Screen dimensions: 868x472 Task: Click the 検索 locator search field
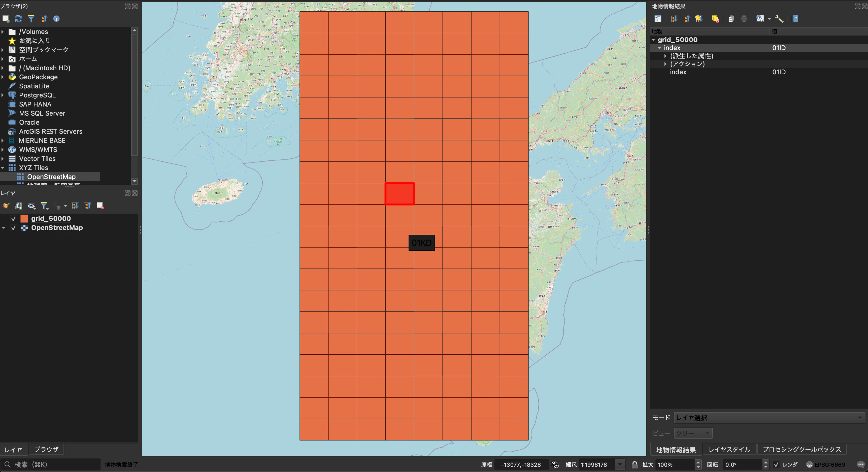51,465
